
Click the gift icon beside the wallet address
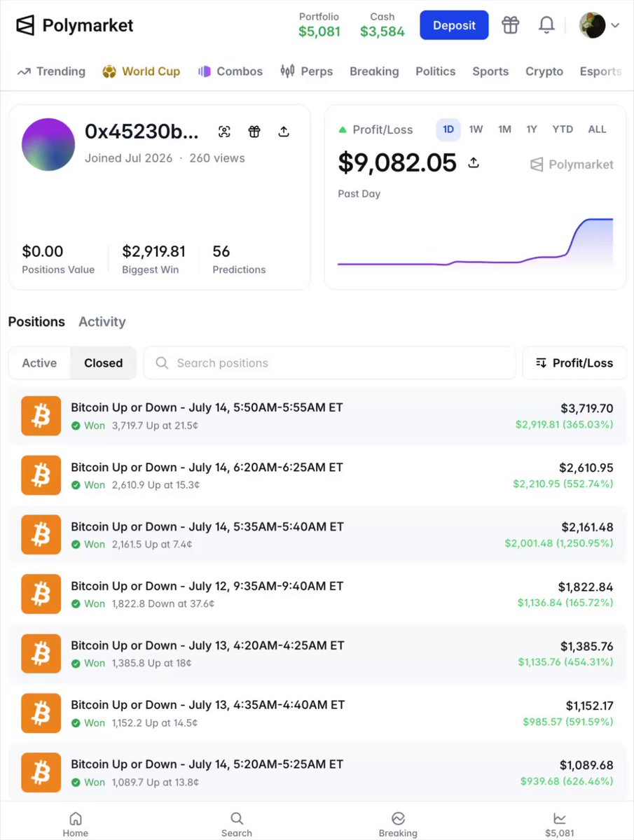pyautogui.click(x=254, y=132)
